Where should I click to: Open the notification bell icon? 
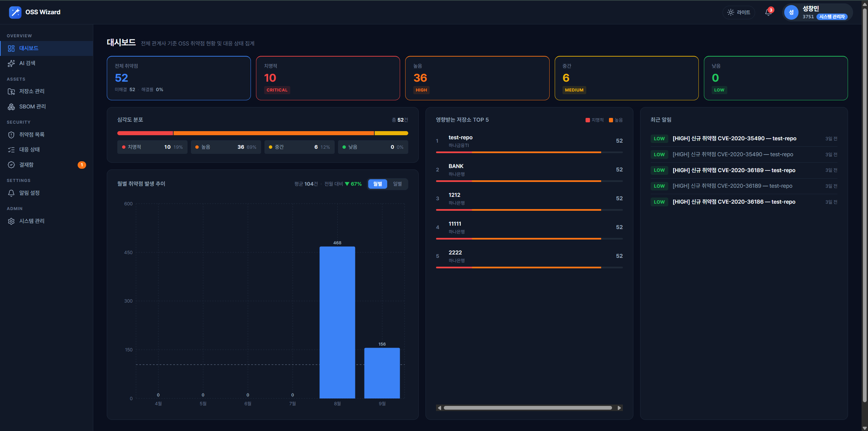[768, 13]
